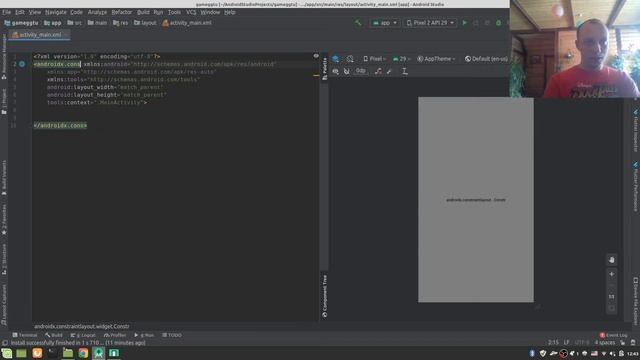Open the File menu
The image size is (640, 360).
(7, 12)
